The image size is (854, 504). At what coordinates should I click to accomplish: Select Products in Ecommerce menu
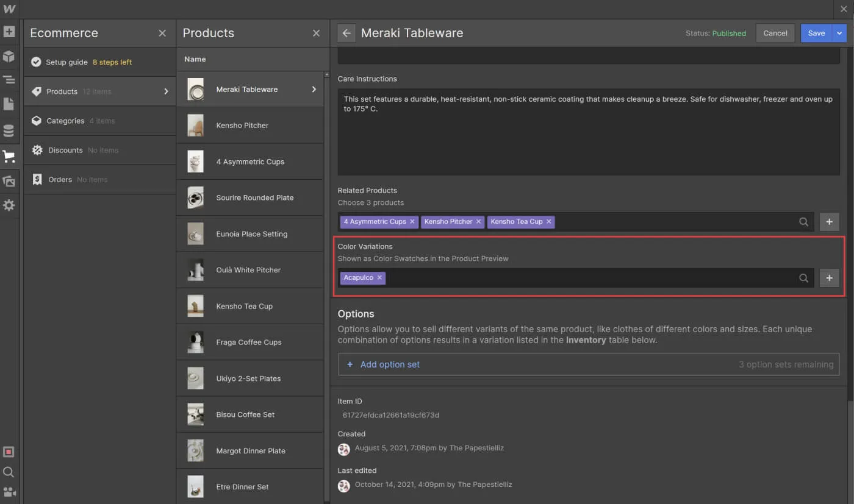coord(100,91)
